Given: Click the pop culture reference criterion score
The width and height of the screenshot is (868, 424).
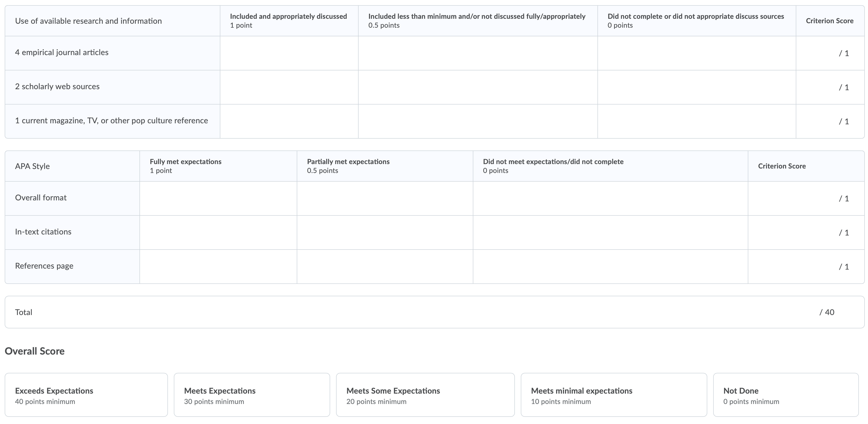Looking at the screenshot, I should click(830, 121).
